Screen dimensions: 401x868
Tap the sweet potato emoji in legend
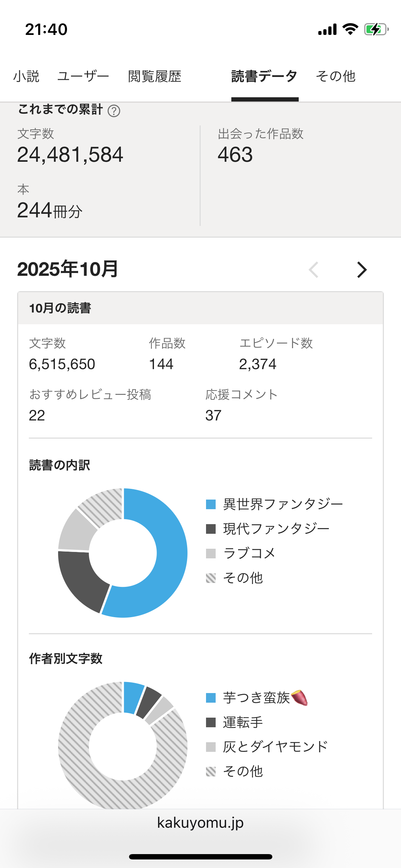299,698
